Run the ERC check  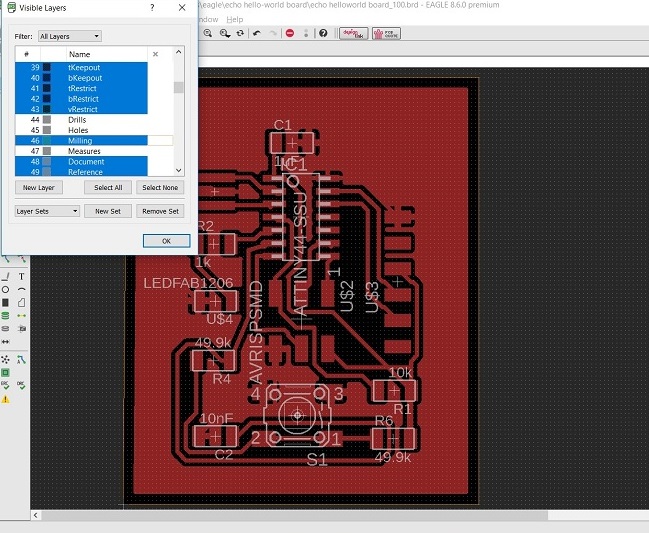[x=6, y=386]
